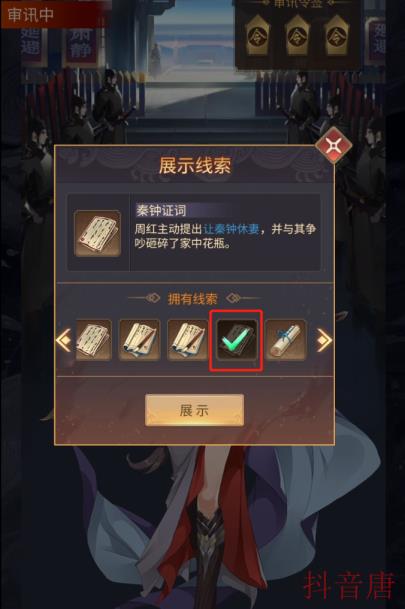
Task: Select the third clue with paper and brush
Action: coord(188,340)
